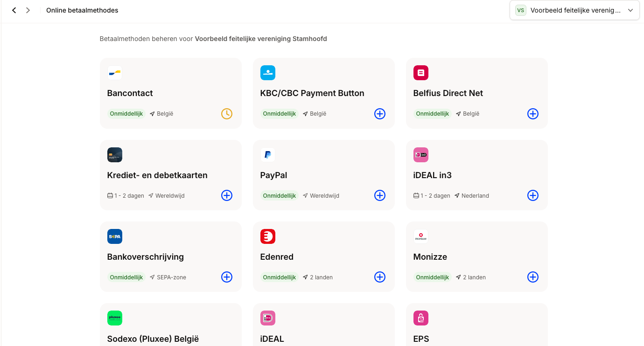Go back with the left arrow

click(x=14, y=10)
